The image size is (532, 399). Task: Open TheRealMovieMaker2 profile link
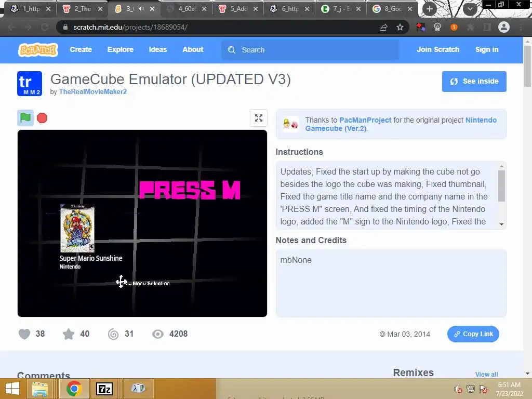coord(93,91)
